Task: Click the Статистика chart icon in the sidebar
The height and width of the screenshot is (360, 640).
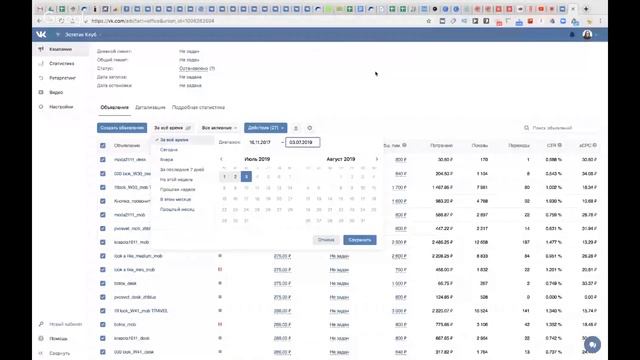Action: tap(41, 64)
